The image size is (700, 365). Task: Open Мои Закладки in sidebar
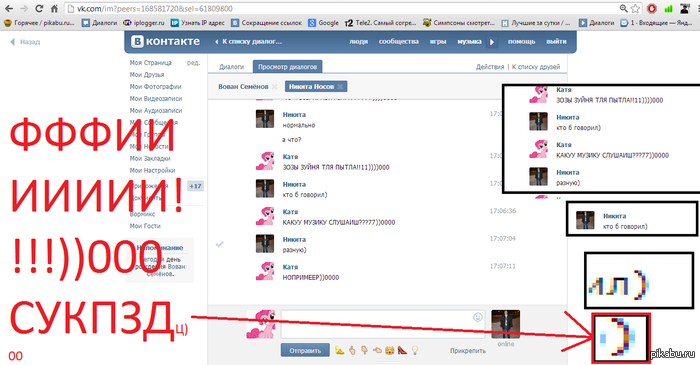[150, 158]
